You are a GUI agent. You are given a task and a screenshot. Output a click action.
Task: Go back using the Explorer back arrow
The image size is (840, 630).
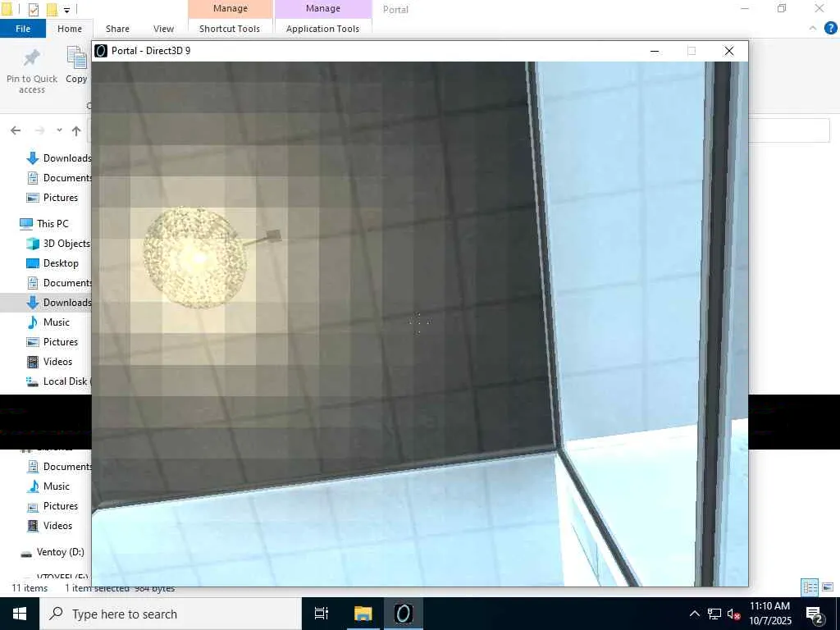coord(16,130)
